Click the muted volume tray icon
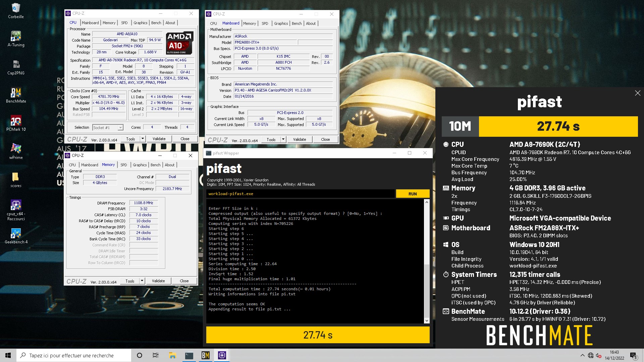The image size is (644, 362). [598, 355]
